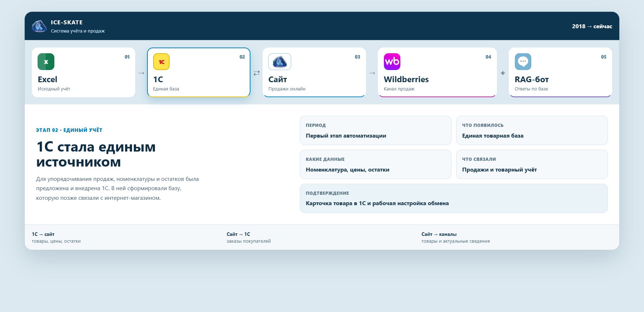Click the green Excel icon
644x312 pixels.
pyautogui.click(x=46, y=61)
